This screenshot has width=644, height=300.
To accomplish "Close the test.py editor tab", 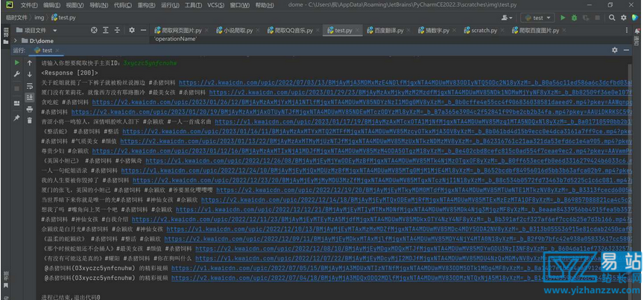I will (356, 31).
